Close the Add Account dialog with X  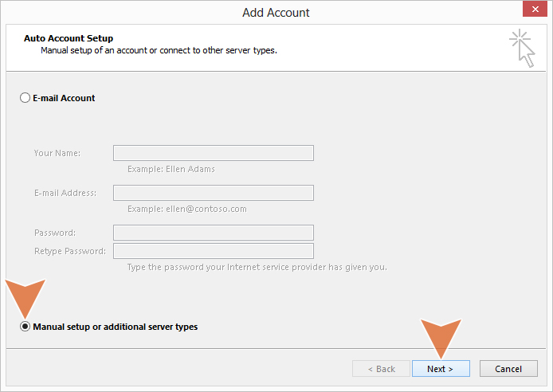535,9
